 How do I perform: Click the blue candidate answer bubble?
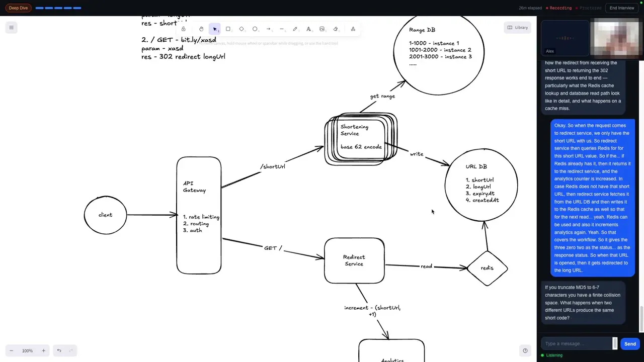(x=592, y=198)
